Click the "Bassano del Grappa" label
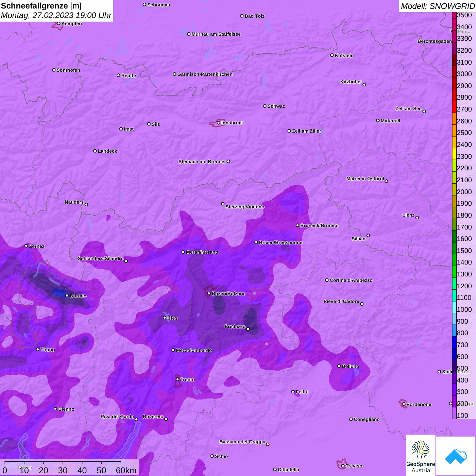This screenshot has height=476, width=476. tap(242, 442)
